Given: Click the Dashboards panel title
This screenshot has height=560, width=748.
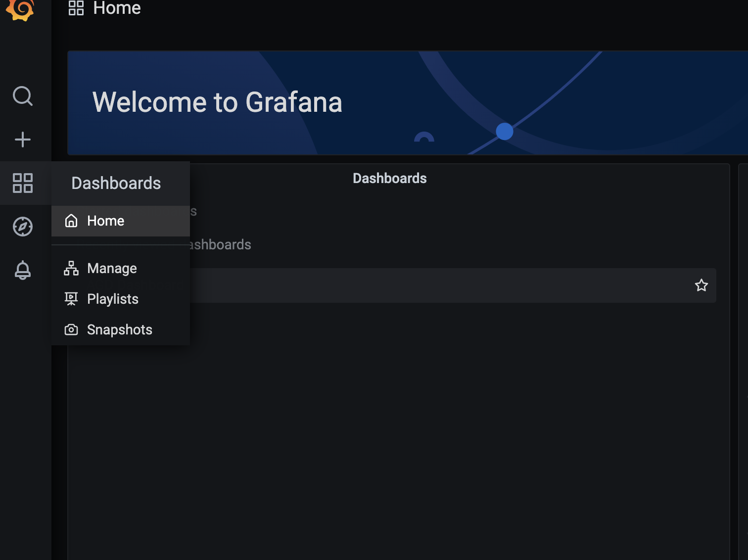Looking at the screenshot, I should tap(390, 178).
